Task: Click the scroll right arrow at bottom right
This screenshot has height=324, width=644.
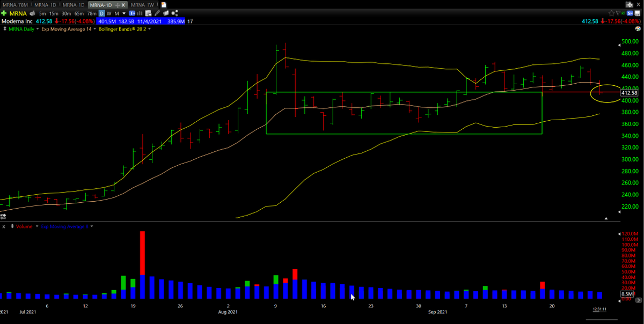Action: (639, 300)
